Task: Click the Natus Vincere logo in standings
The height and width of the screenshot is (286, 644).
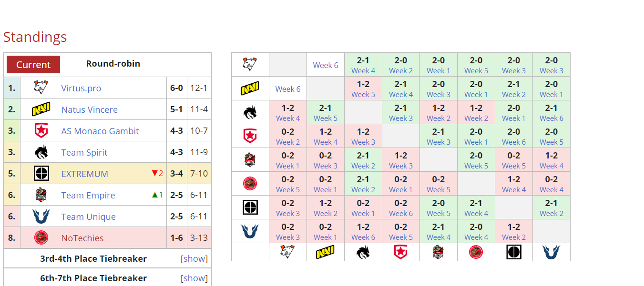Action: pos(41,109)
